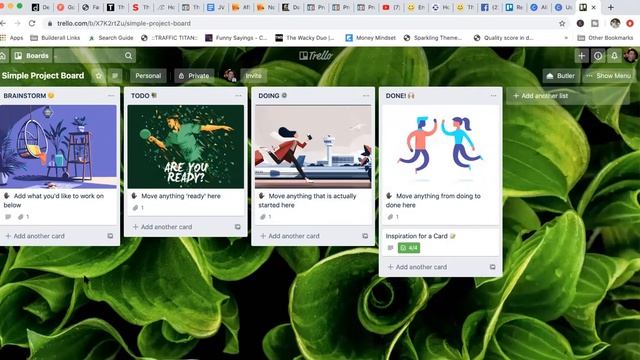
Task: Click the Trello home icon
Action: [x=3, y=56]
